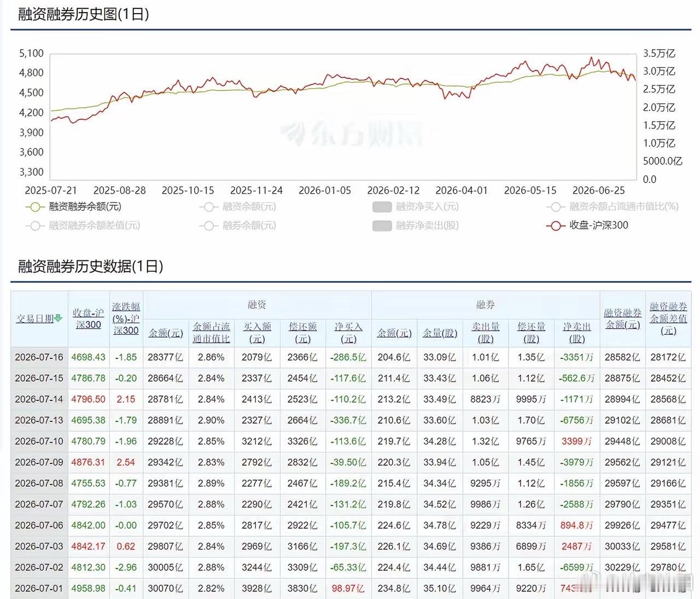700x599 pixels.
Task: Select the 2026-07-03 date cell
Action: [39, 546]
